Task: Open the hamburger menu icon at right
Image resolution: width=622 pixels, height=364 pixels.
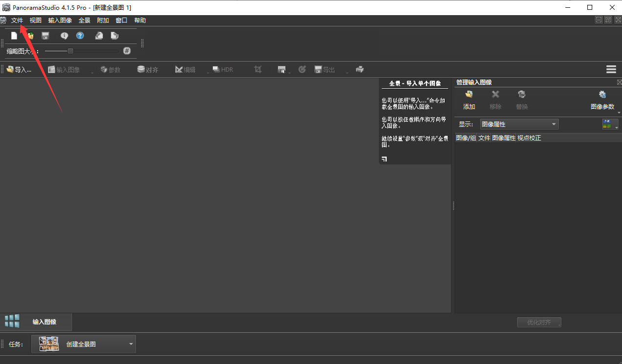Action: click(611, 69)
